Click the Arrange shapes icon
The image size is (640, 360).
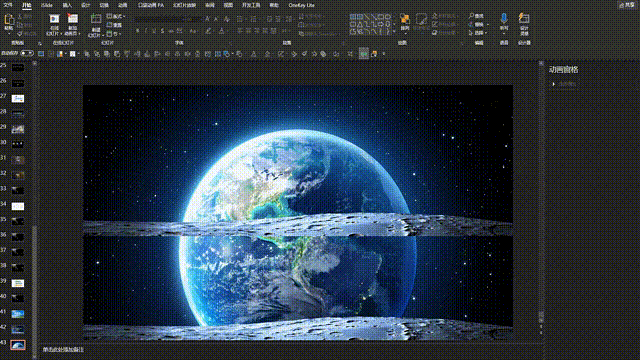(x=404, y=19)
